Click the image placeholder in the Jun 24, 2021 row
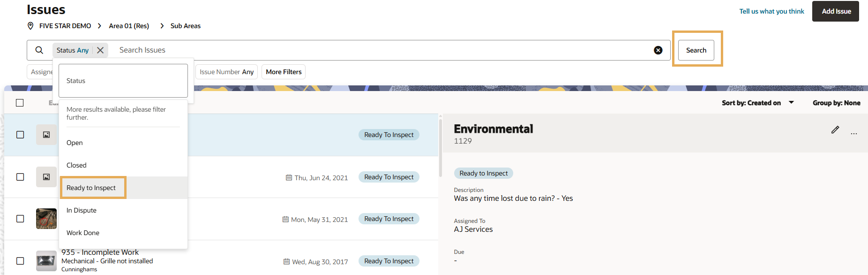Viewport: 868px width, 275px height. [46, 177]
